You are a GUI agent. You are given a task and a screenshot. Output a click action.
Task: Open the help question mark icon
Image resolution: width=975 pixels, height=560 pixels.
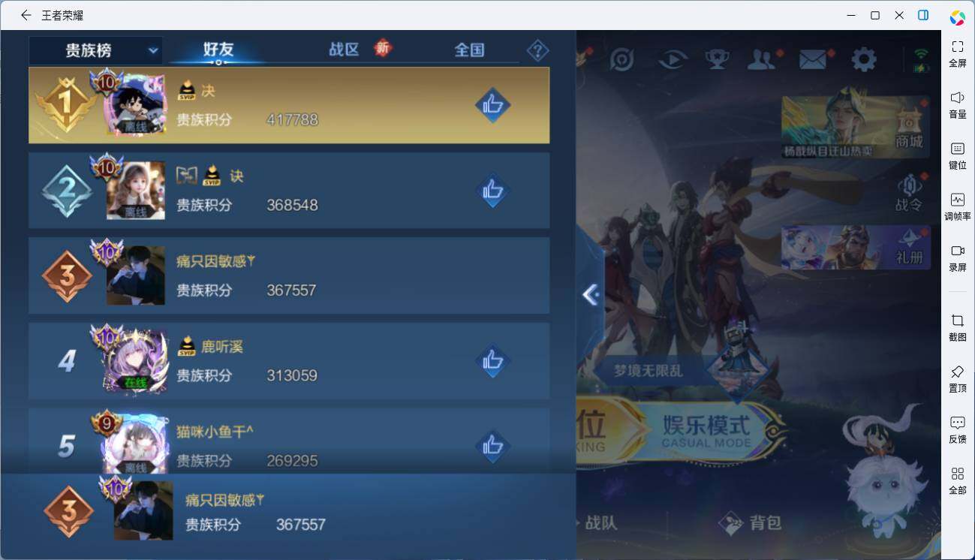point(537,50)
